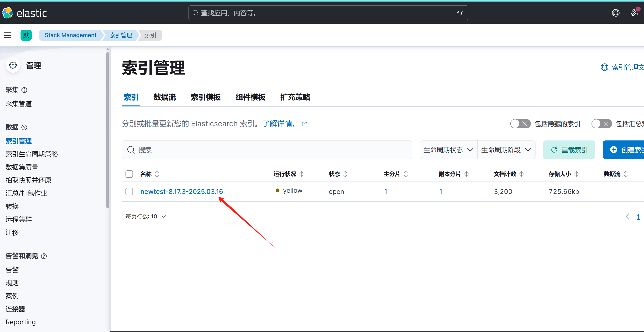Open the hamburger navigation menu icon
Screen dimensions: 644x332
click(7, 35)
